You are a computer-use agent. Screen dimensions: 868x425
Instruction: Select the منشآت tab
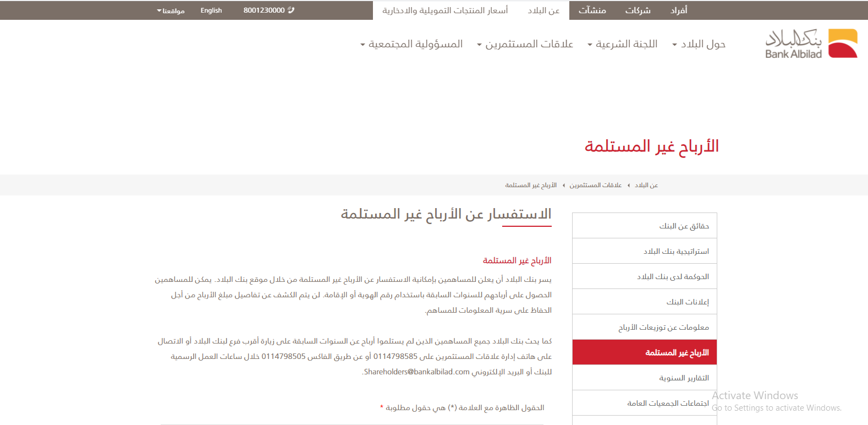coord(592,10)
